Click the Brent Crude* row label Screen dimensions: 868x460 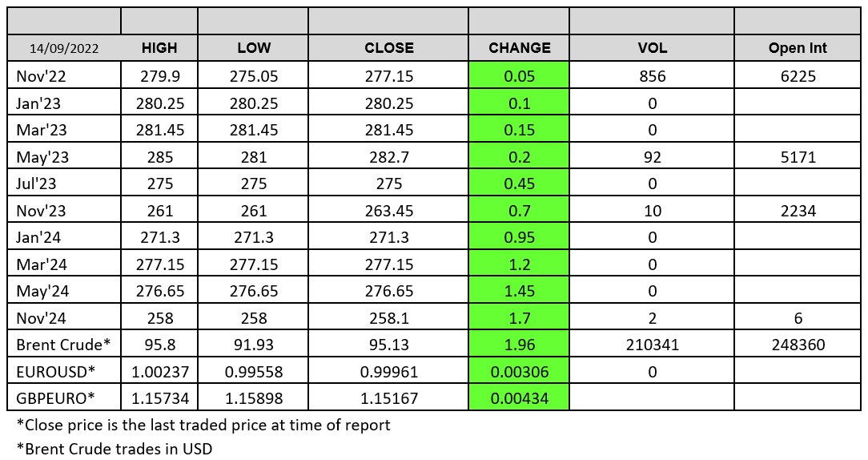(x=64, y=345)
